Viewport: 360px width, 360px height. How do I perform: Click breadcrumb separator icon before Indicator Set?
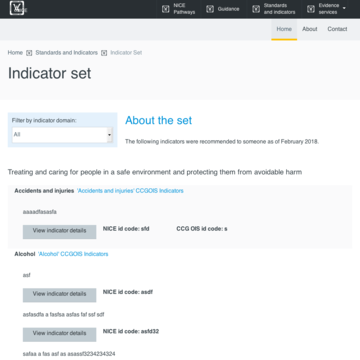[x=104, y=53]
